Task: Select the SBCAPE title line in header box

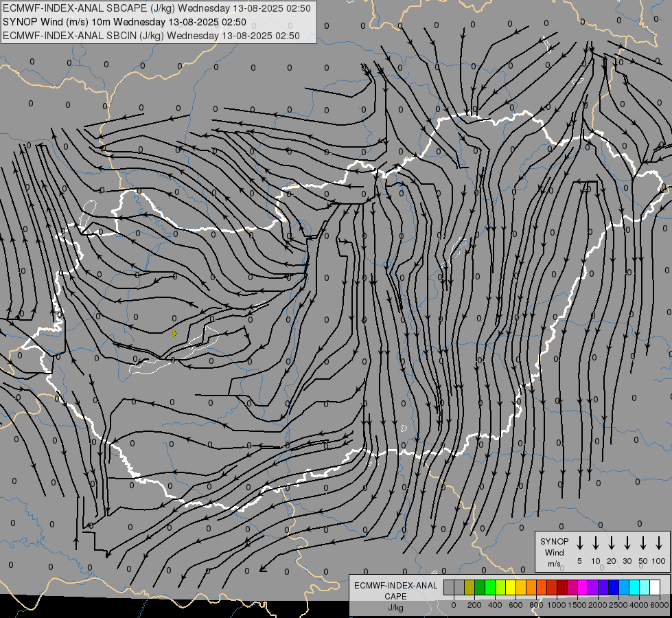Action: [157, 8]
